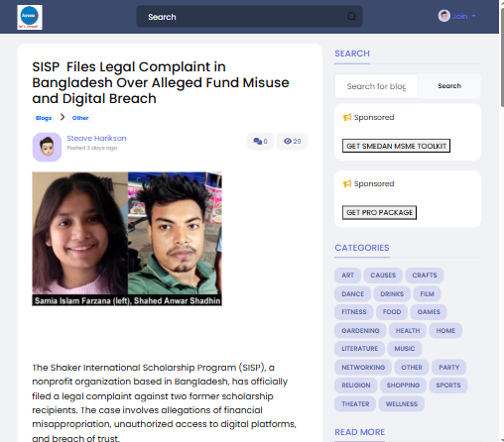The width and height of the screenshot is (504, 442).
Task: Select the FOOD category tag
Action: point(392,312)
